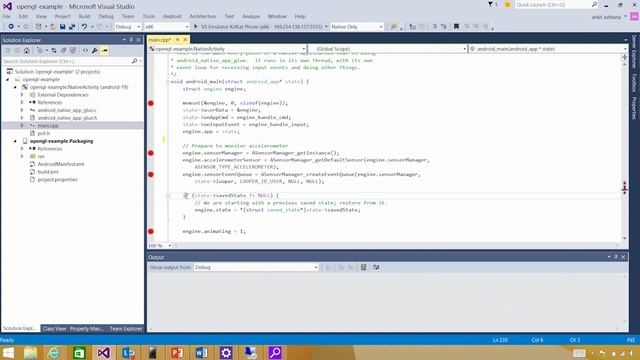Collapse the opengl-example.Packaging project node
The height and width of the screenshot is (360, 640).
coord(15,141)
